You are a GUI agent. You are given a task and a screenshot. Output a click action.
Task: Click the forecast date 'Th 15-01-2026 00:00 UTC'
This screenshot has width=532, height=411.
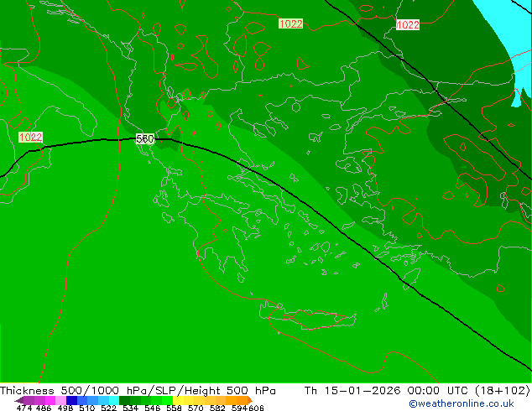point(388,390)
